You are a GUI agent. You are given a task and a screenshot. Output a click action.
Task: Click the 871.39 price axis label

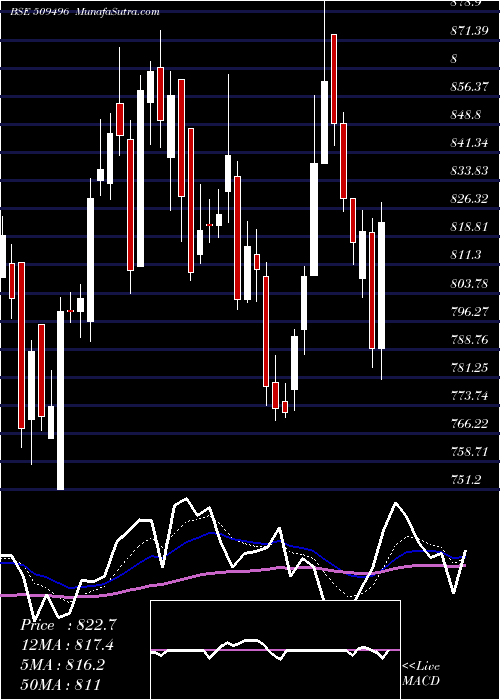pyautogui.click(x=469, y=30)
